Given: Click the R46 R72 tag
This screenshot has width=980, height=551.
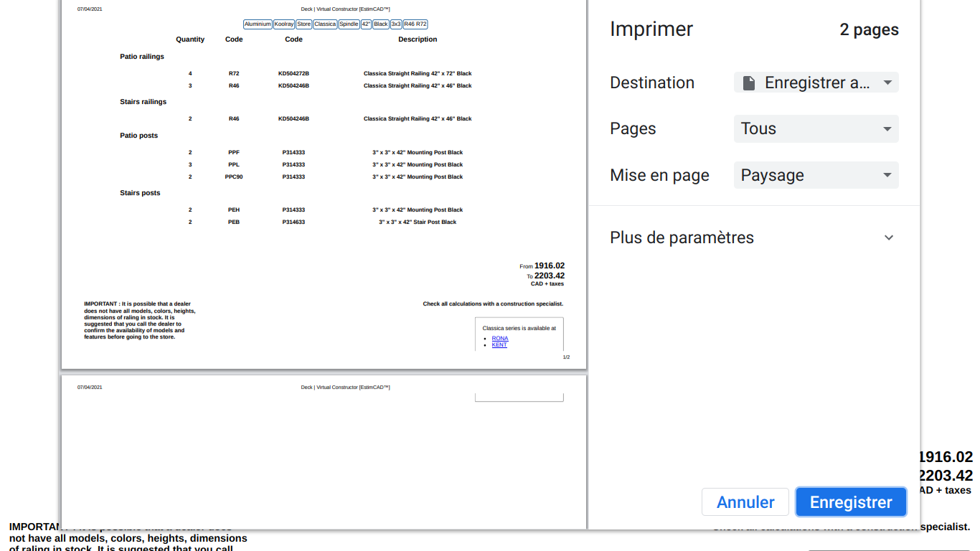Looking at the screenshot, I should pyautogui.click(x=415, y=24).
